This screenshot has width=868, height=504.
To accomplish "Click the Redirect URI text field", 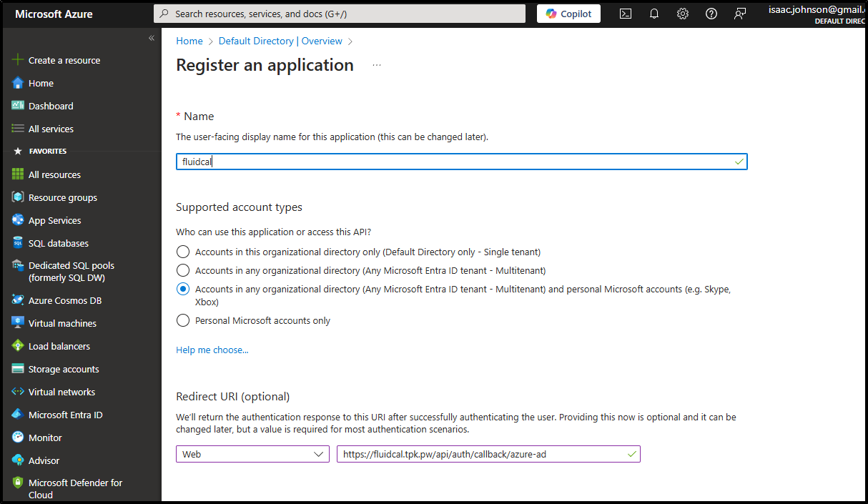I will coord(488,454).
